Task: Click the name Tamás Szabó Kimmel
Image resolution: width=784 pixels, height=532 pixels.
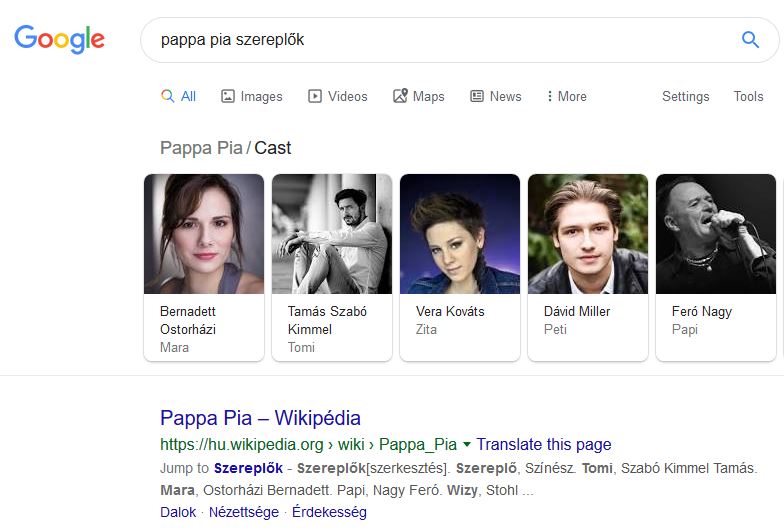Action: pos(328,320)
